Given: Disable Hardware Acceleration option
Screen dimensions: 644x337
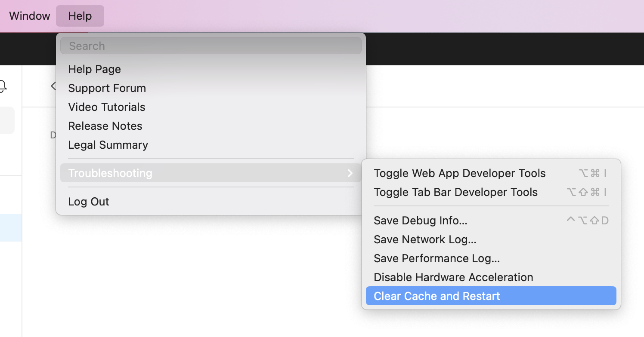Looking at the screenshot, I should coord(491,277).
